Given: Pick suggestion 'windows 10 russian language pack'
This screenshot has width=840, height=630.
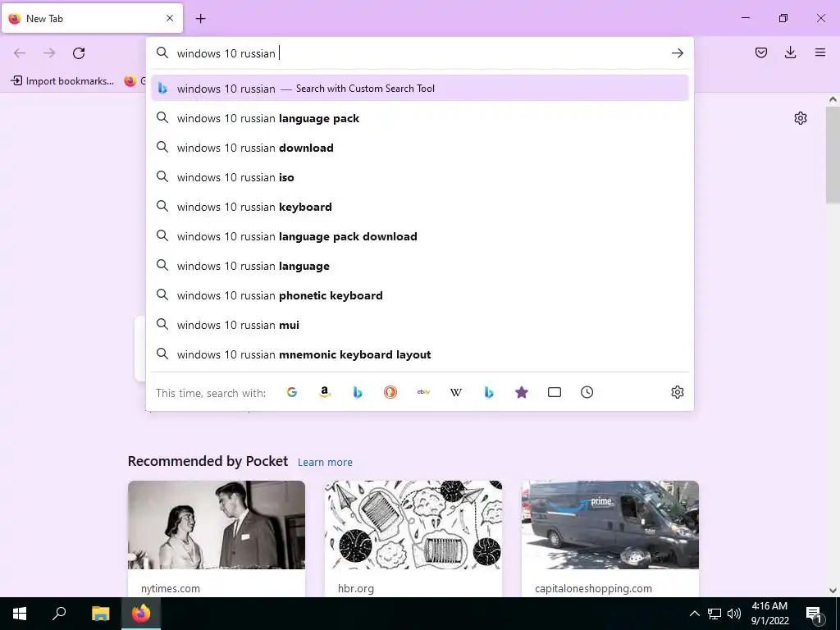Looking at the screenshot, I should (x=419, y=118).
